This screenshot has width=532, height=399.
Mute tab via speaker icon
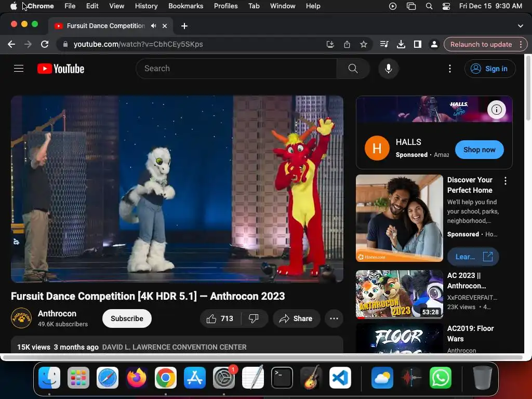[154, 26]
